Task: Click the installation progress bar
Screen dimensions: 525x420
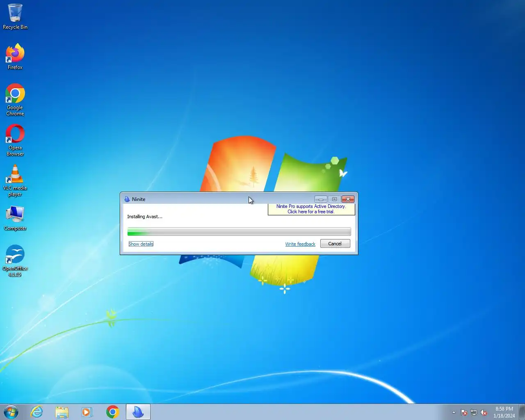Action: click(239, 232)
